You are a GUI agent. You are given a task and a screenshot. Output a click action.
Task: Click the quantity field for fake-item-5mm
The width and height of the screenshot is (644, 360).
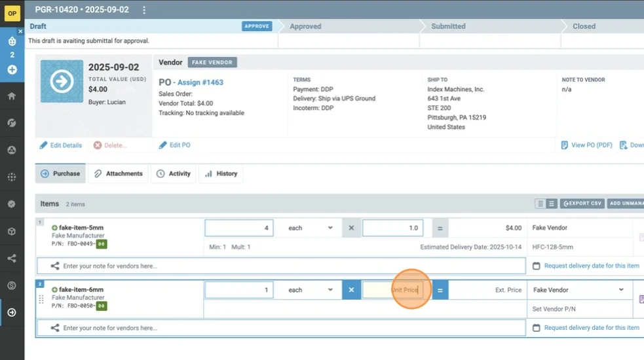pos(238,228)
